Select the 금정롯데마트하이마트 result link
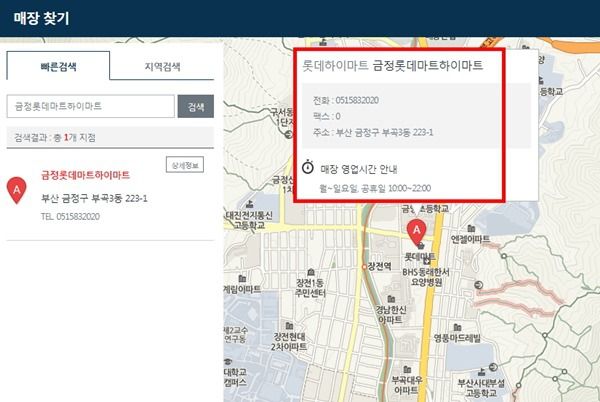Screen dimensions: 600x402 click(85, 176)
